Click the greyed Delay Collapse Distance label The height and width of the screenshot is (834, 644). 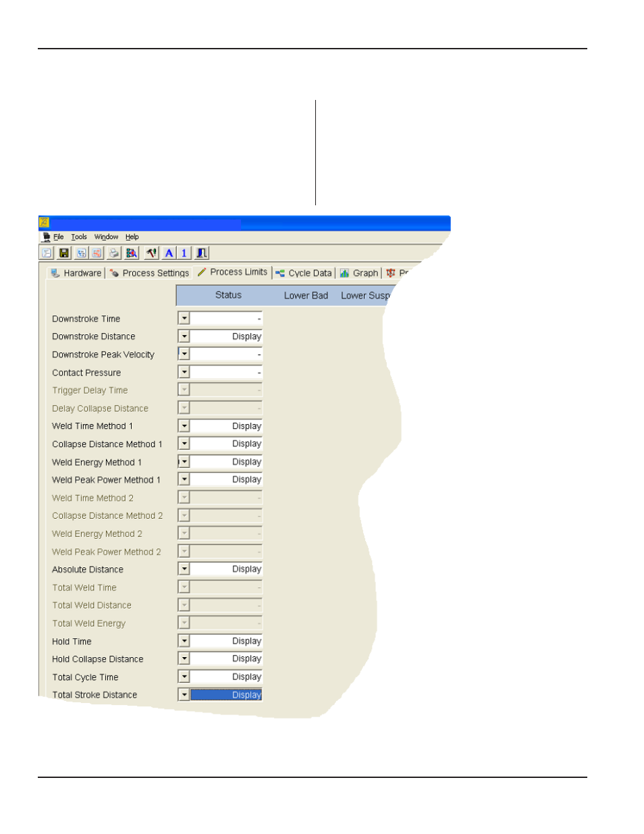pos(101,409)
